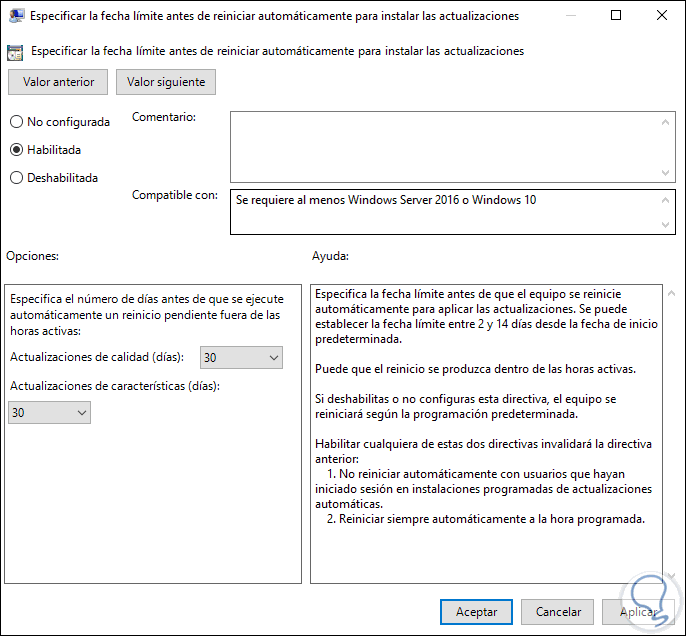686x636 pixels.
Task: Go to Valor anterior setting
Action: pos(58,82)
